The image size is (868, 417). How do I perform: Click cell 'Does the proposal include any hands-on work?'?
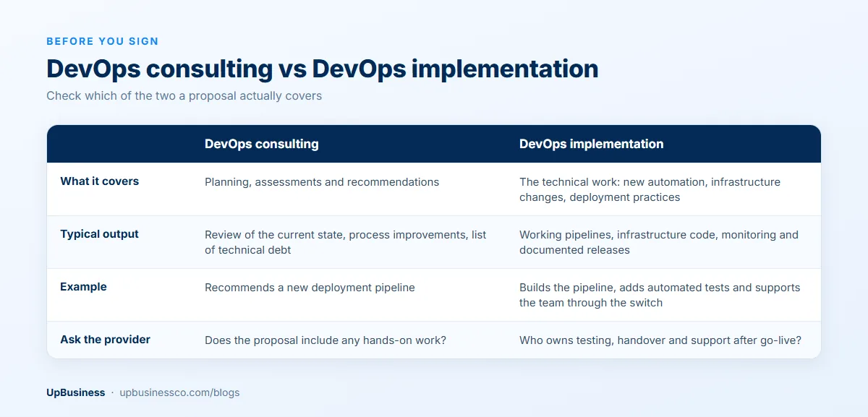tap(325, 340)
